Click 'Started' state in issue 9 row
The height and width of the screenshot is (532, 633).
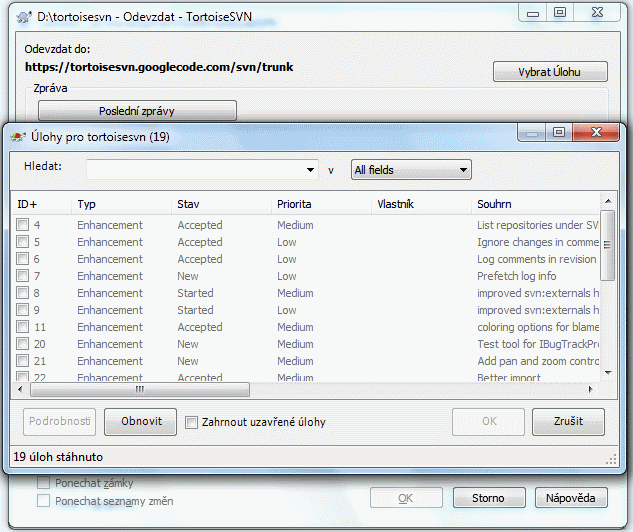click(x=195, y=310)
